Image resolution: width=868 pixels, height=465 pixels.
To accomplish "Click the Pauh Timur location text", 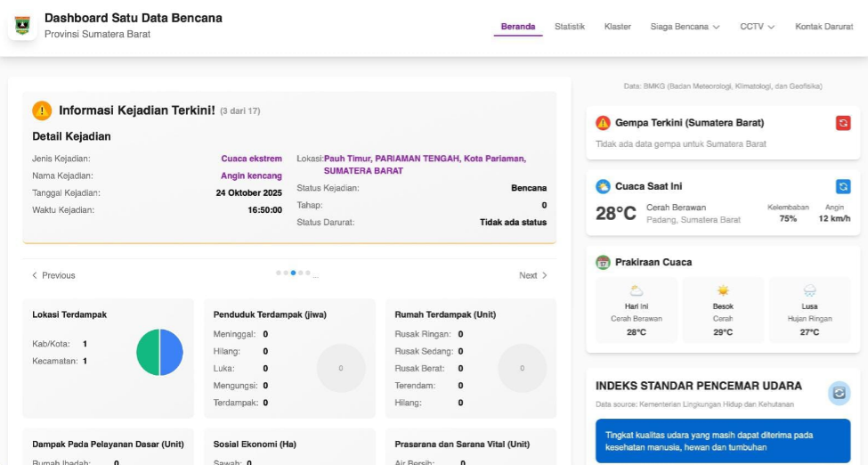I will (x=425, y=165).
